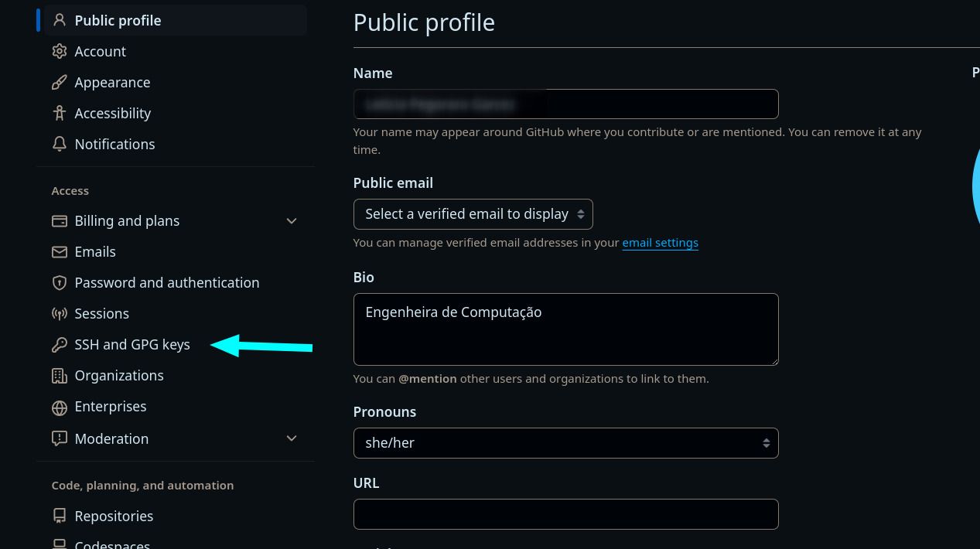Click the globe icon beside Enterprises
980x549 pixels.
point(60,407)
